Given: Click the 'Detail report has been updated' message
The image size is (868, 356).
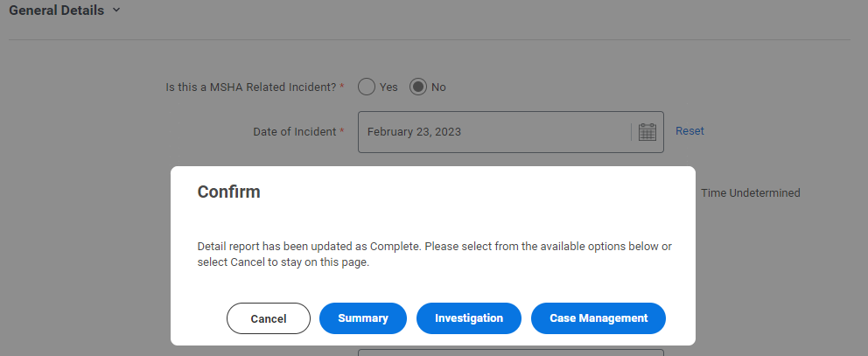Looking at the screenshot, I should 435,255.
